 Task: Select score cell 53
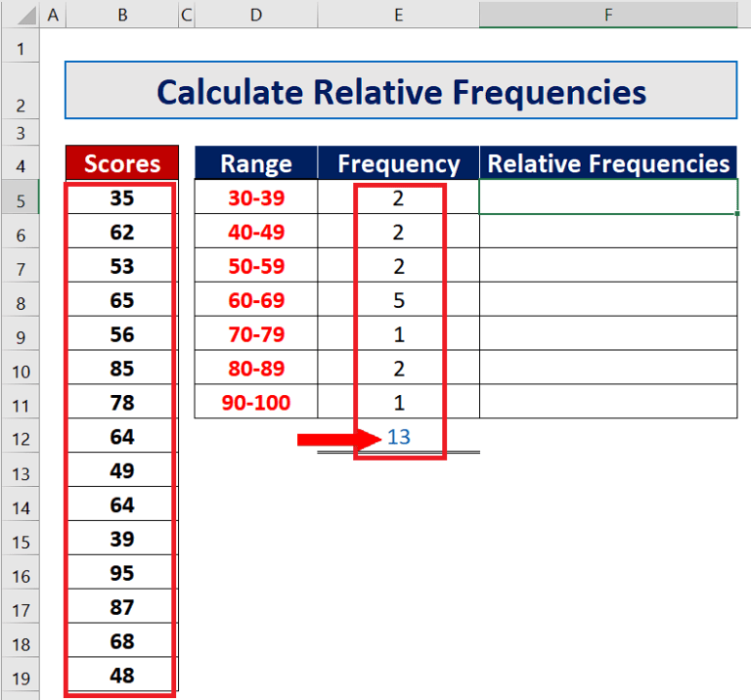click(122, 265)
